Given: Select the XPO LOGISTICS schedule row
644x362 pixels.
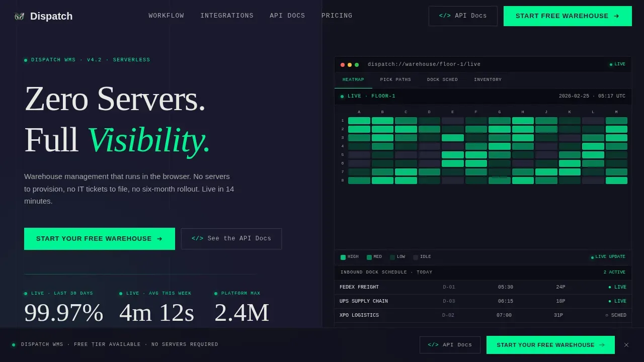Looking at the screenshot, I should point(483,315).
